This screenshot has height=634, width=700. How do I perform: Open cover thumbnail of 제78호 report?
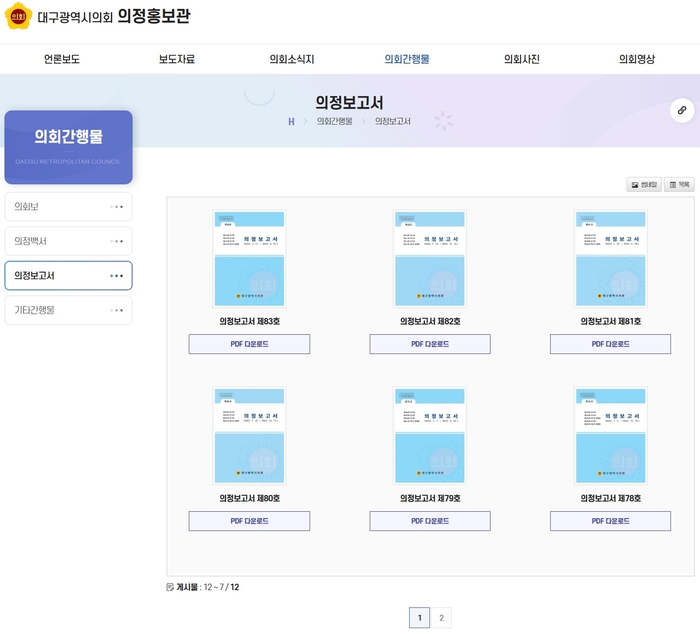pos(610,436)
